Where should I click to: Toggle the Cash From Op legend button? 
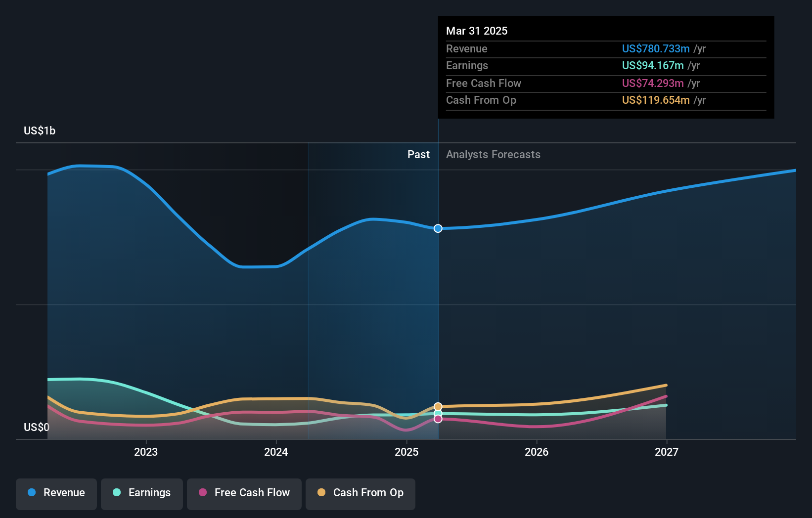click(x=361, y=494)
